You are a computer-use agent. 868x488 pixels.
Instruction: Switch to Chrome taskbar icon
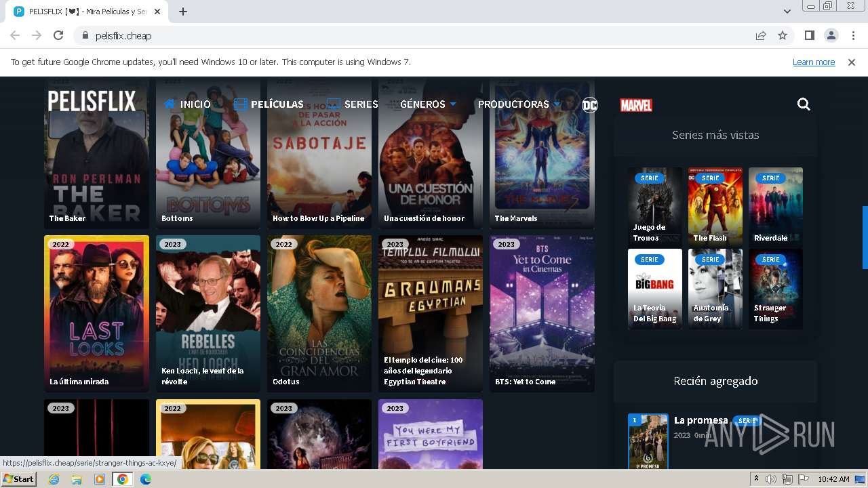click(x=123, y=479)
